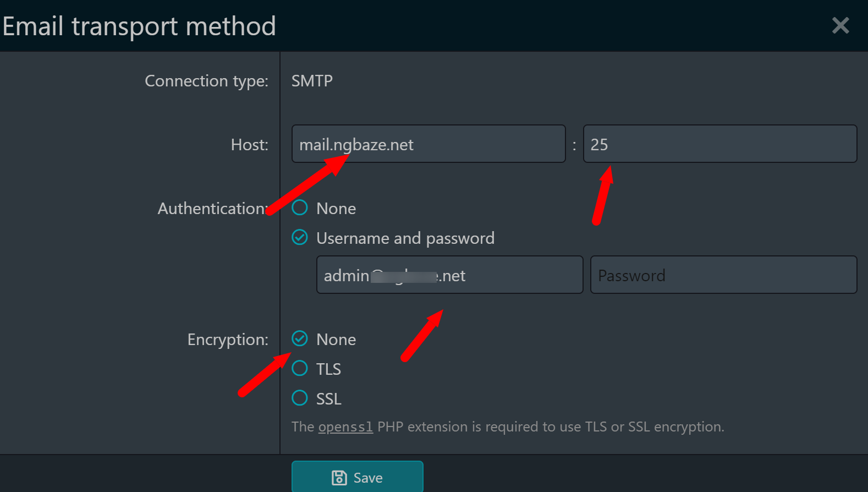Viewport: 868px width, 492px height.
Task: Save the email transport settings
Action: tap(358, 477)
